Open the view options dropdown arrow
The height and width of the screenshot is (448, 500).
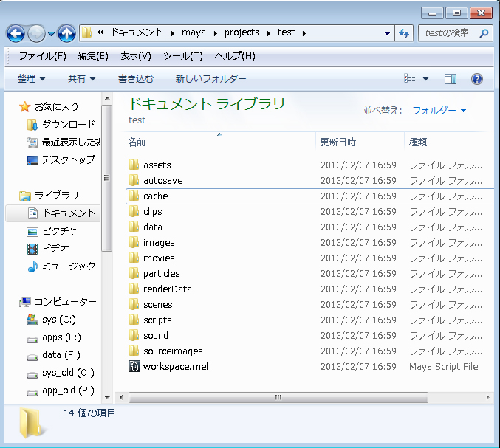coord(425,79)
